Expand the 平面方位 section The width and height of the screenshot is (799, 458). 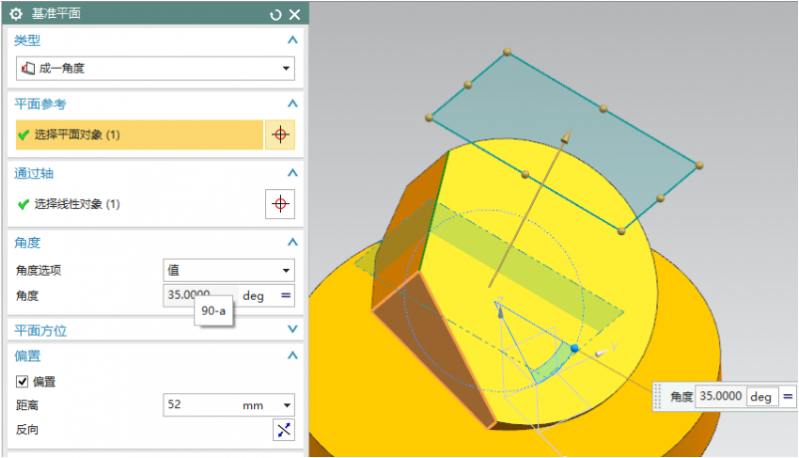pos(292,329)
